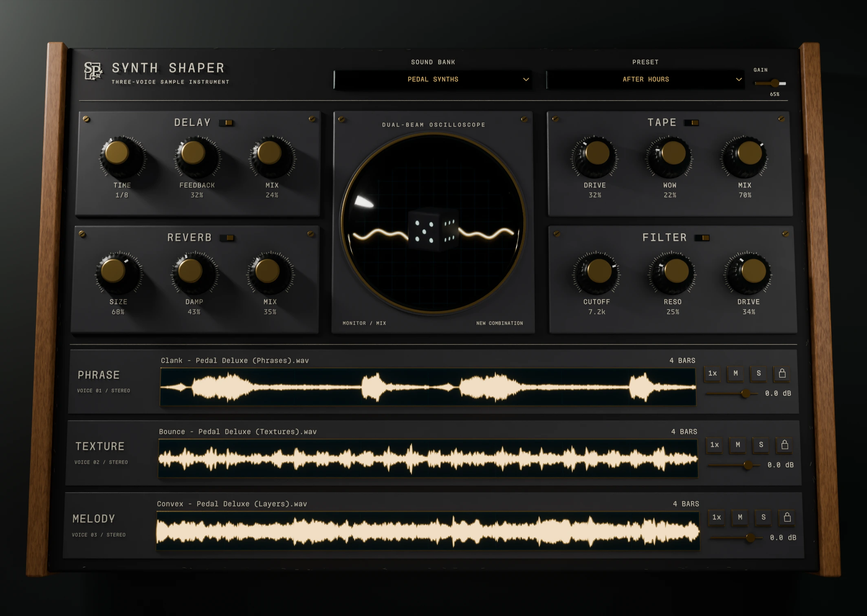867x616 pixels.
Task: Click the Filter Drive knob
Action: point(748,273)
